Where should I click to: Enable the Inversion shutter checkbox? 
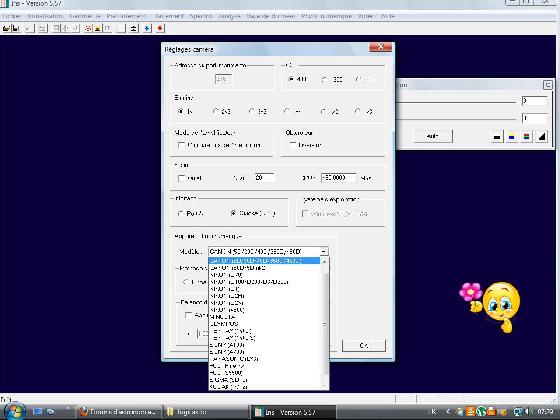[293, 145]
